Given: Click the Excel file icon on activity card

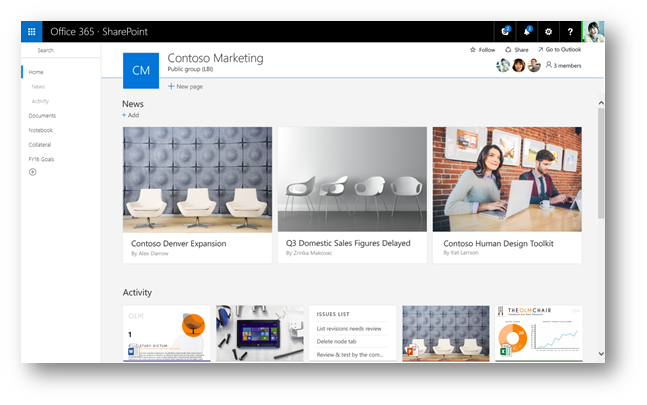Looking at the screenshot, I should [x=505, y=351].
